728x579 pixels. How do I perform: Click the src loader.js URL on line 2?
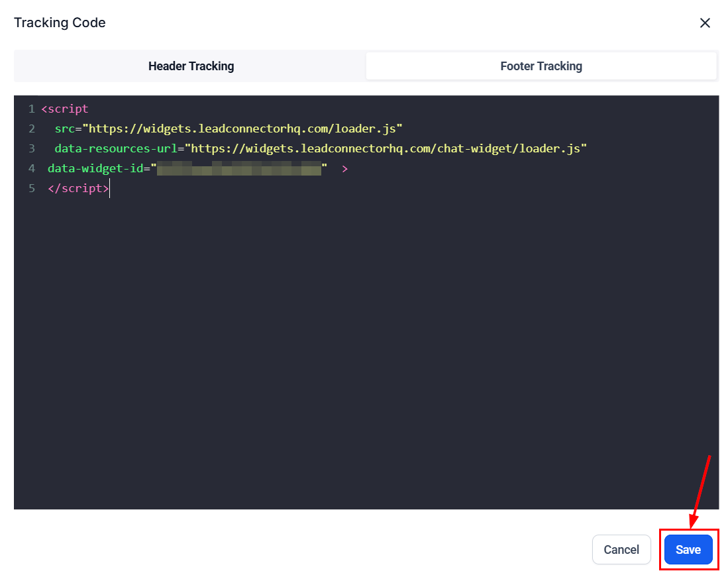coord(242,129)
